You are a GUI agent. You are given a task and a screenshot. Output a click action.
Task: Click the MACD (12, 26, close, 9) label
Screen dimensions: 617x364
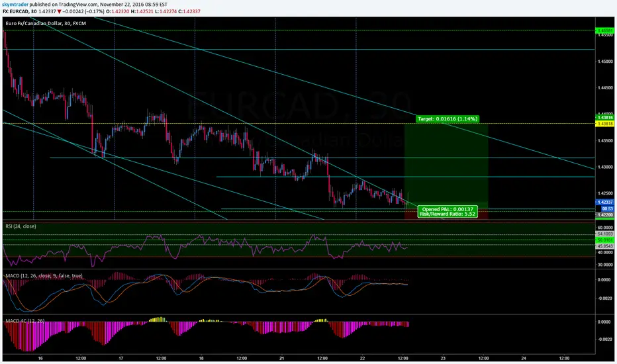click(x=44, y=276)
